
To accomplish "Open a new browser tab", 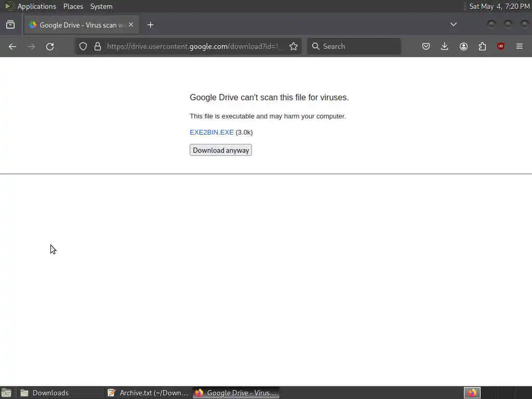I will [x=150, y=25].
